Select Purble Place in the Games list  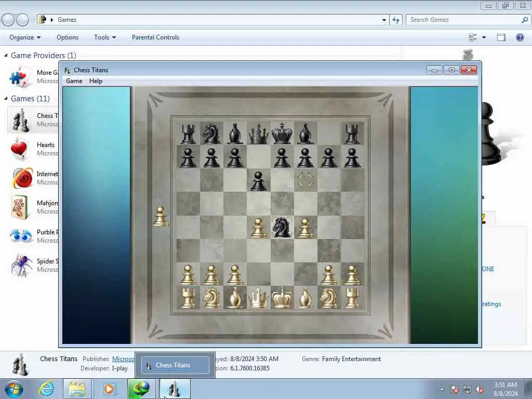point(33,236)
